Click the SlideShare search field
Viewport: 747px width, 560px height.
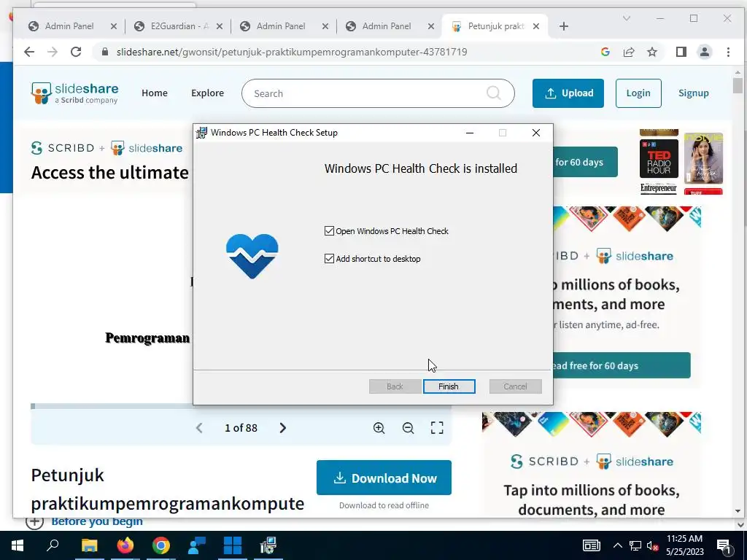(x=378, y=93)
